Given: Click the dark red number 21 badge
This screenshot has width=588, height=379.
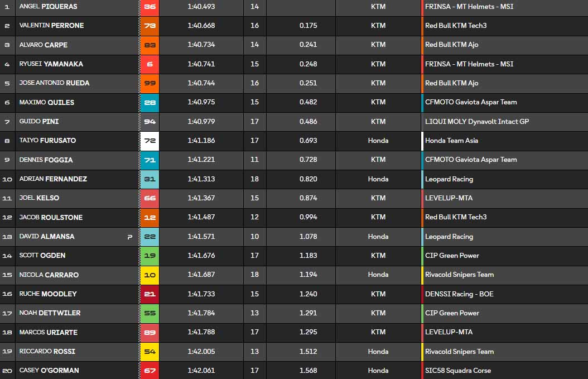Looking at the screenshot, I should [150, 294].
